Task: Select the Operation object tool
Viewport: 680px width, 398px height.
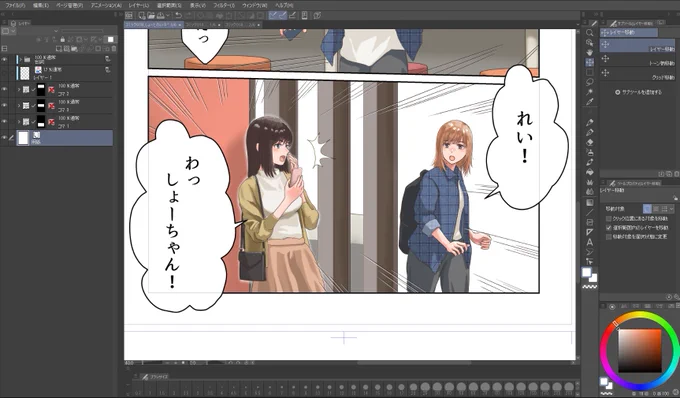Action: pos(589,42)
